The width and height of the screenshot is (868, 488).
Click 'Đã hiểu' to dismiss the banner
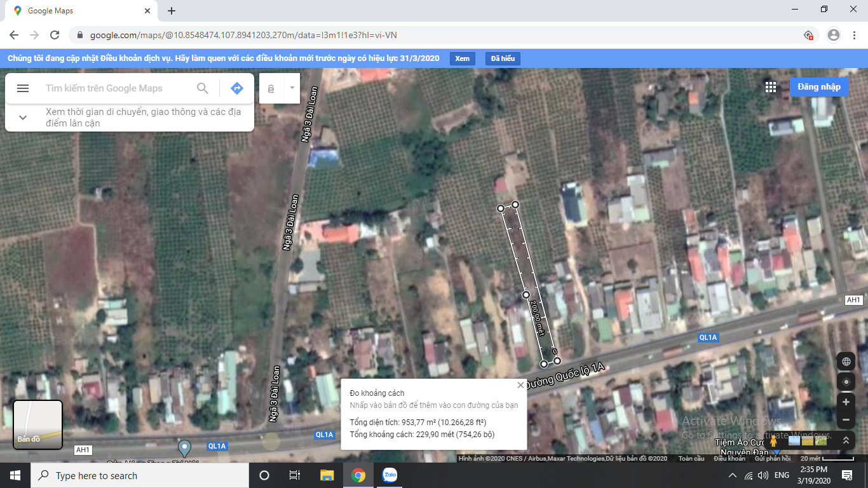click(x=503, y=58)
